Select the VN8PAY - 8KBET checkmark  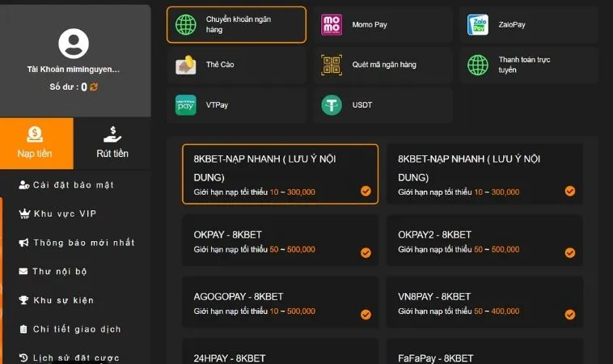coord(570,315)
